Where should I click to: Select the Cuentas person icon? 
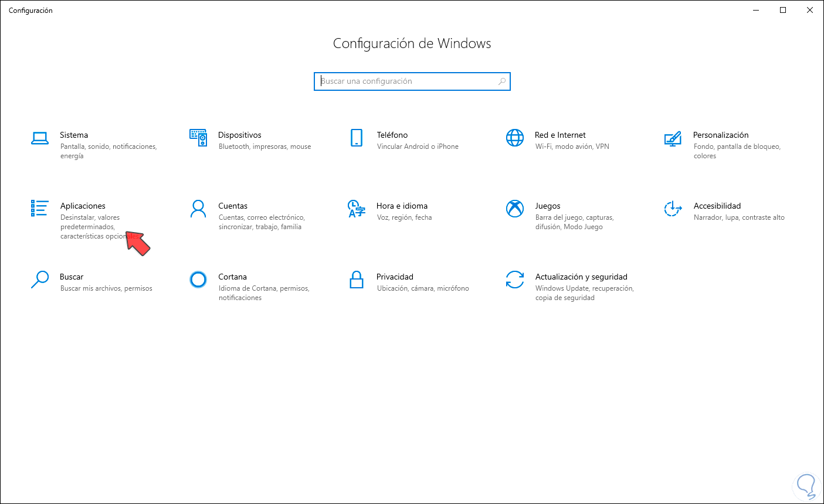pyautogui.click(x=198, y=209)
